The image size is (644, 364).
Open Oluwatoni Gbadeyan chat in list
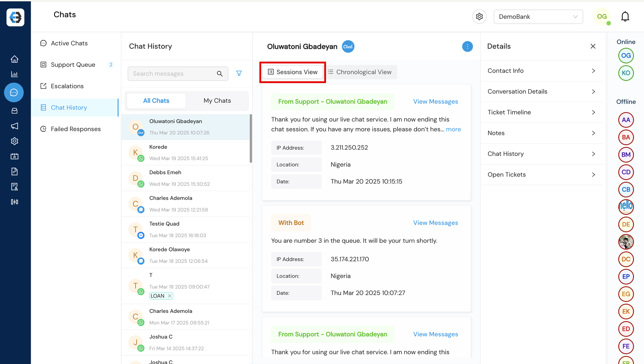click(x=185, y=127)
